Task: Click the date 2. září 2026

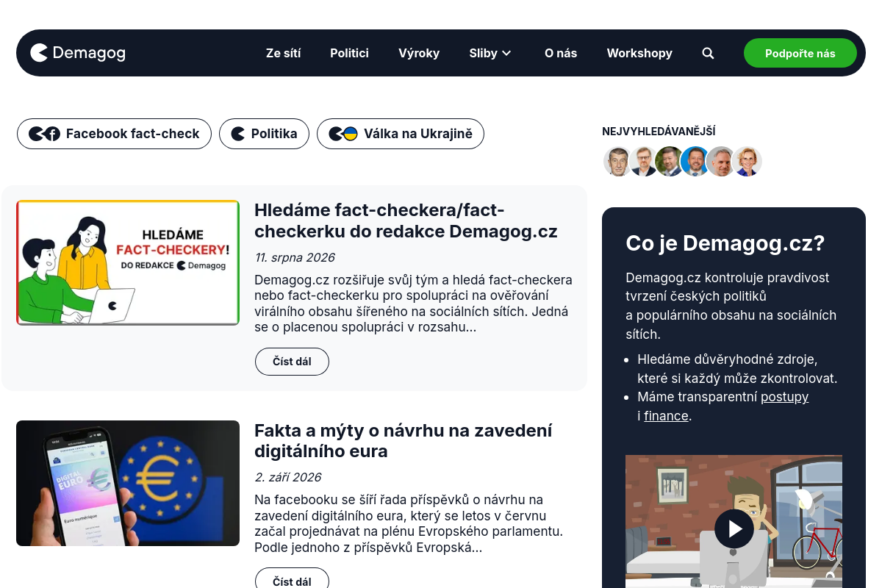Action: coord(288,477)
